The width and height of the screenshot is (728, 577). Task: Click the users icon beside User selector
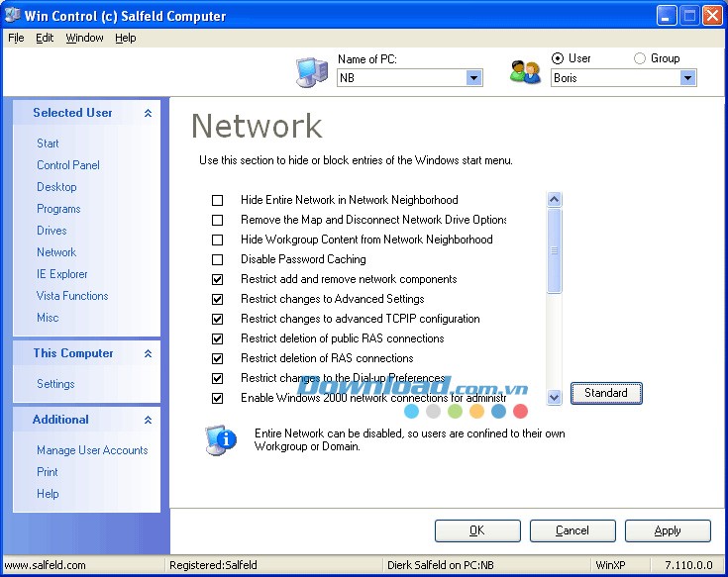[525, 72]
